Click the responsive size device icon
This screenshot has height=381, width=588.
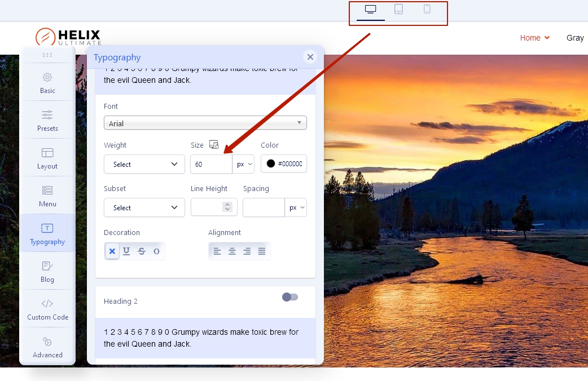[213, 145]
